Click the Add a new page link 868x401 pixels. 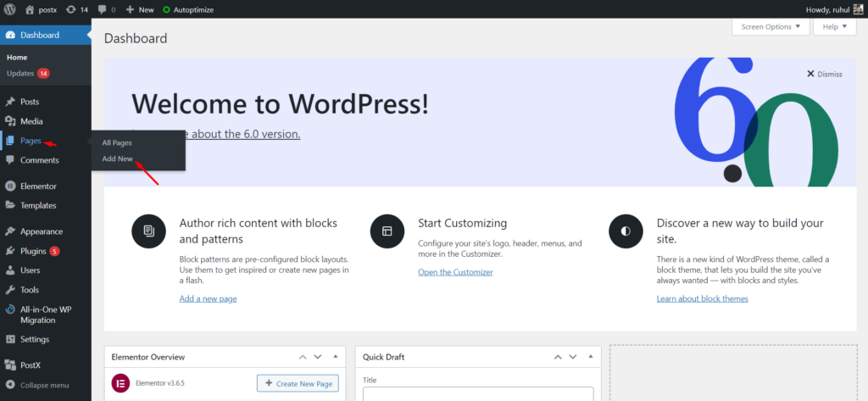(209, 298)
